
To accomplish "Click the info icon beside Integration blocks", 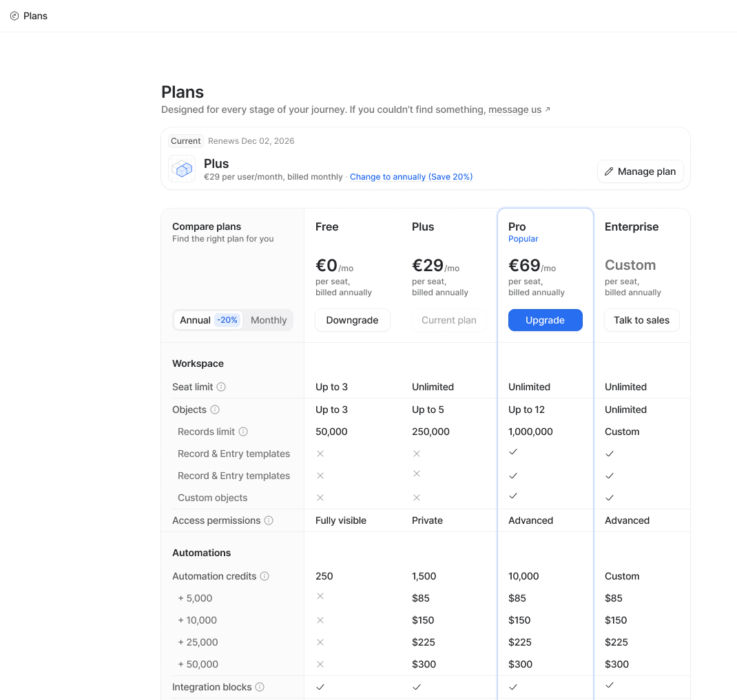I will click(x=260, y=687).
